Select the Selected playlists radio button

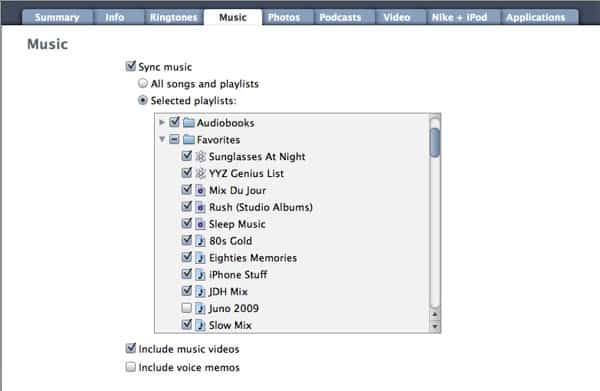(x=143, y=100)
